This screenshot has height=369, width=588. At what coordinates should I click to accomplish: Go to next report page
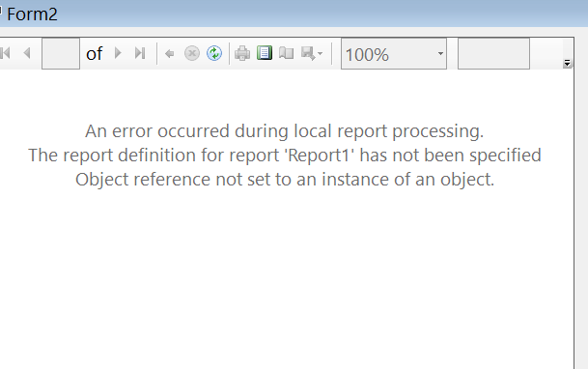click(x=118, y=53)
